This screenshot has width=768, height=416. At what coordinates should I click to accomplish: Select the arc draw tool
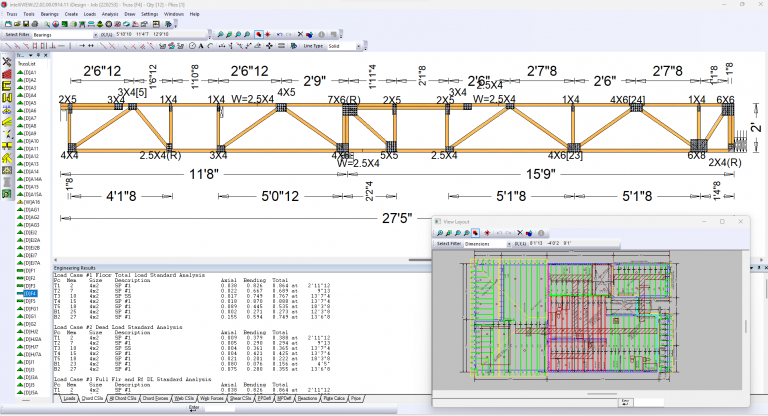click(210, 46)
